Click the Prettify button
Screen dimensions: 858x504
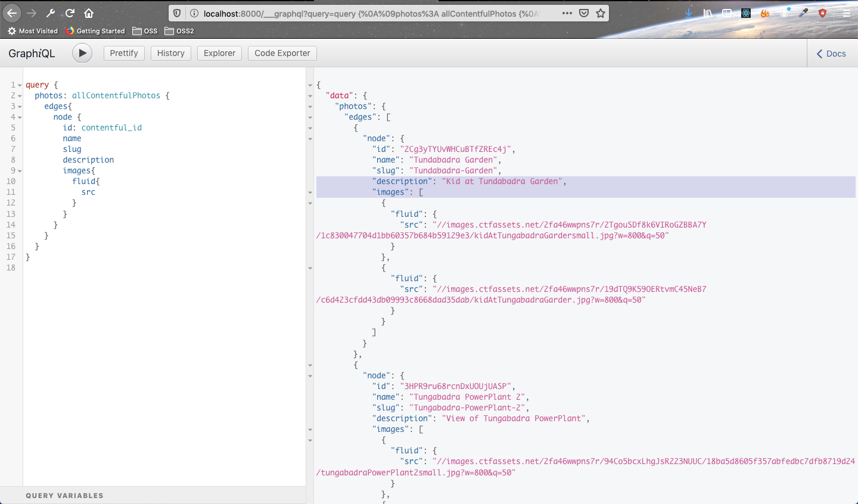[x=124, y=53]
